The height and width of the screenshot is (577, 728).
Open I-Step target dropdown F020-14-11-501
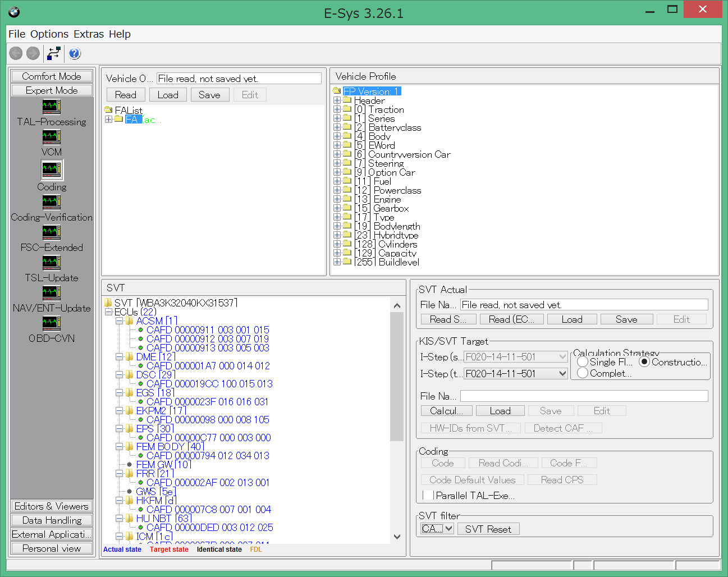(x=563, y=373)
